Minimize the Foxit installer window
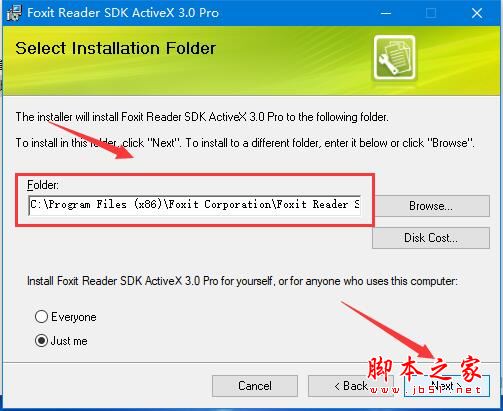 click(386, 13)
